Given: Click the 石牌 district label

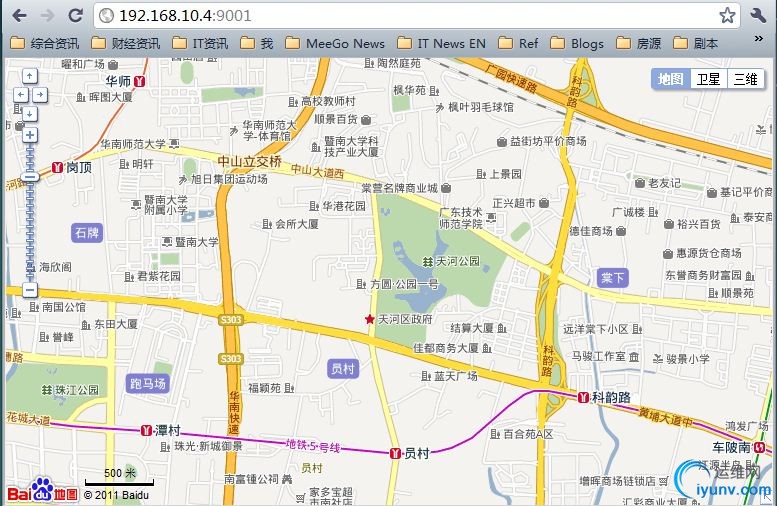Looking at the screenshot, I should 87,232.
